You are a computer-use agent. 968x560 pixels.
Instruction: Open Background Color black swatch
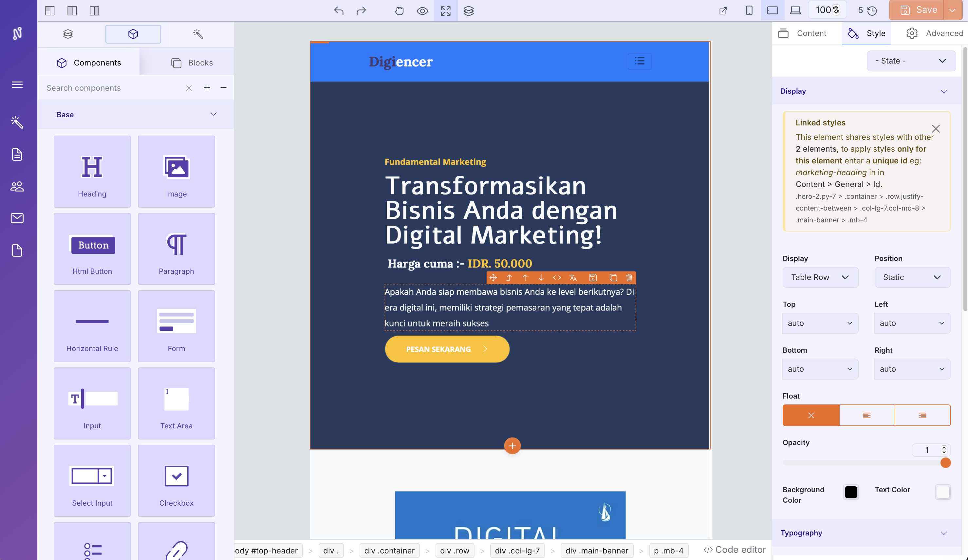(x=850, y=492)
